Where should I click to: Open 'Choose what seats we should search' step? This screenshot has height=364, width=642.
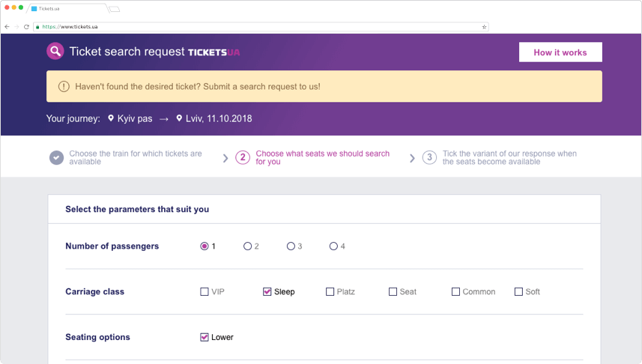323,157
